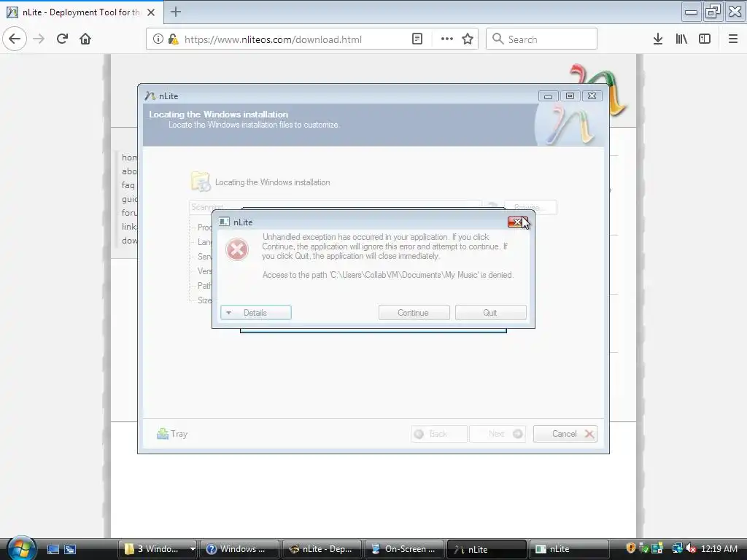This screenshot has height=560, width=747.
Task: Click muted volume tray icon
Action: tap(691, 548)
